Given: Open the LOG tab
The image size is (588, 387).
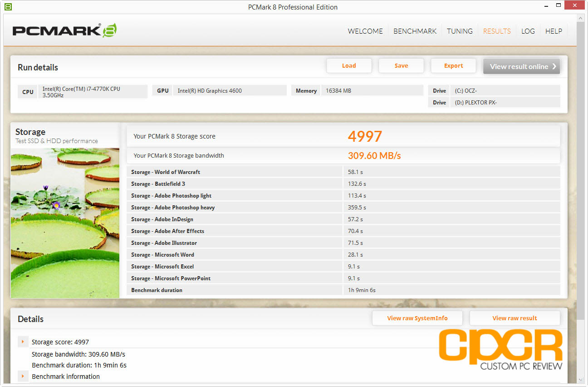Looking at the screenshot, I should [528, 31].
